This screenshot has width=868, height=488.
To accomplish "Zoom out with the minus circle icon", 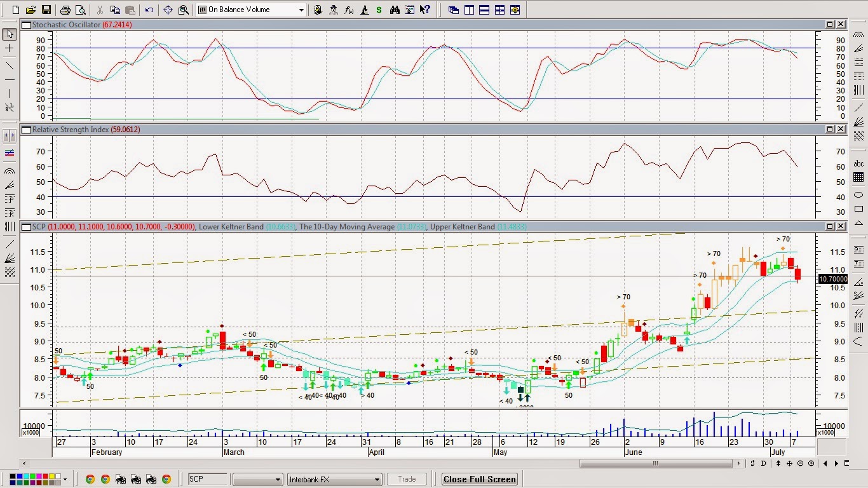I will pyautogui.click(x=800, y=463).
